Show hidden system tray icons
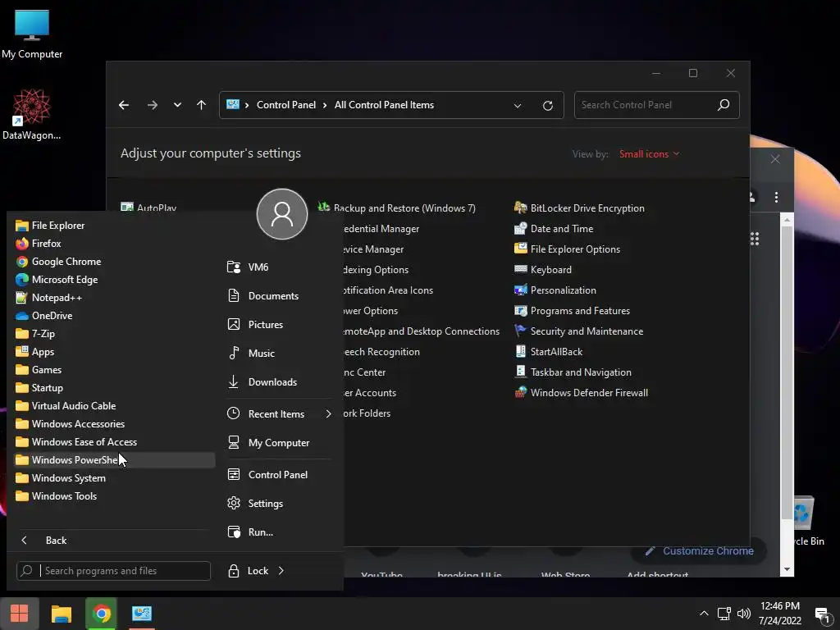Image resolution: width=840 pixels, height=630 pixels. click(x=704, y=614)
